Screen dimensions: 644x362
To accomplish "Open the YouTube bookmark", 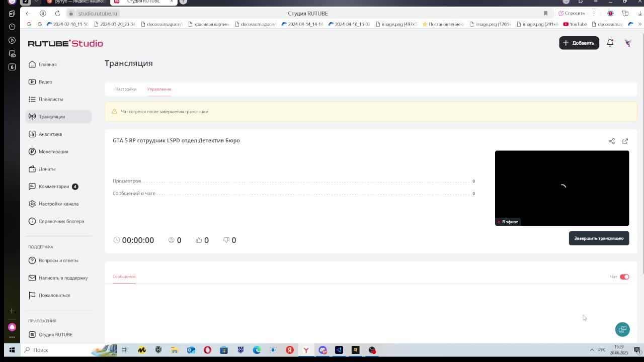I will [x=575, y=24].
